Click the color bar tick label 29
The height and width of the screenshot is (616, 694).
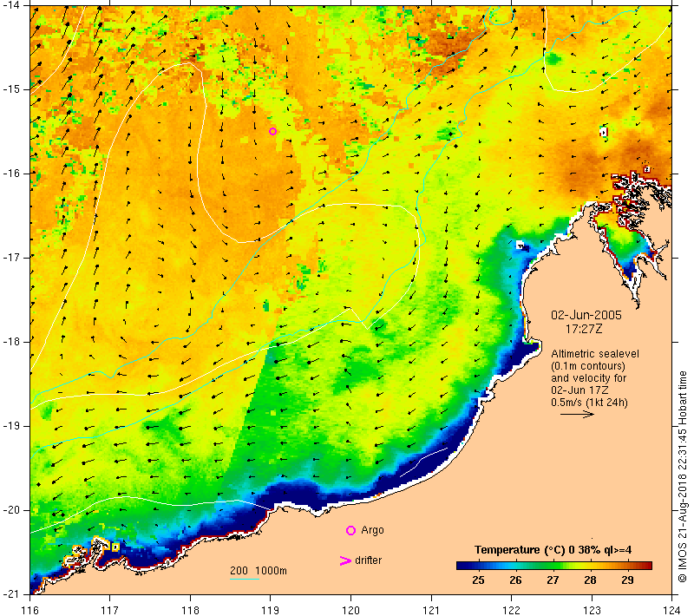627,580
